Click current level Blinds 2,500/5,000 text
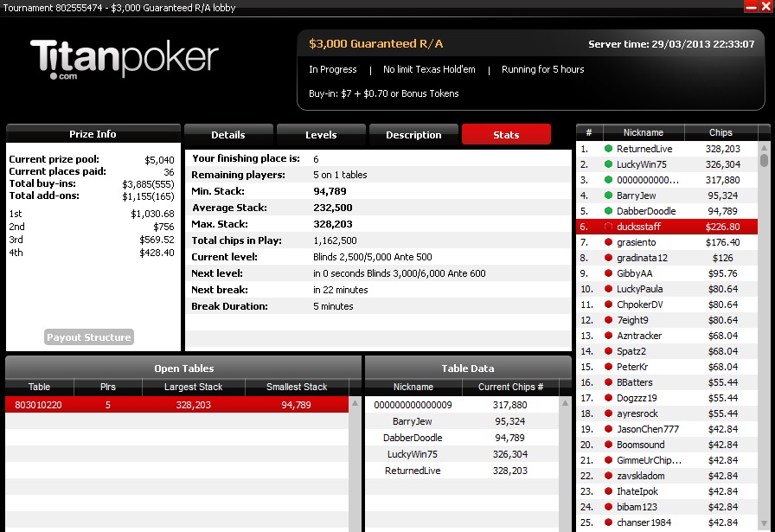Image resolution: width=775 pixels, height=532 pixels. pyautogui.click(x=373, y=257)
